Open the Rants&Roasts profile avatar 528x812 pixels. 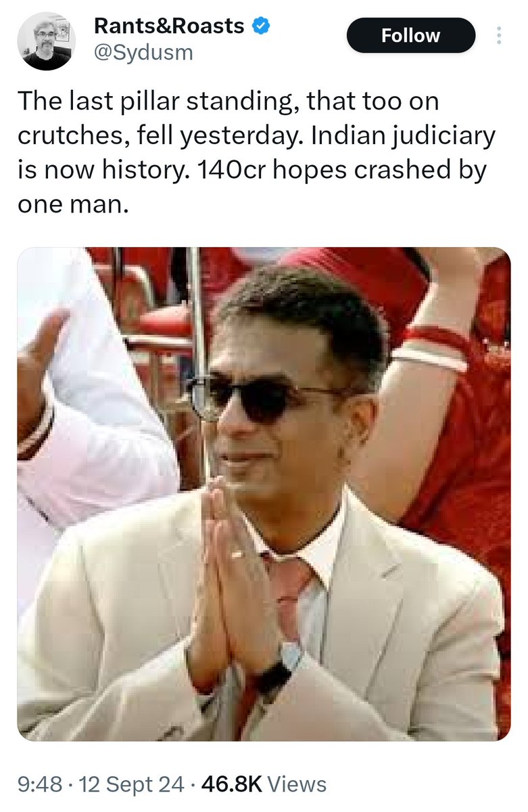click(46, 41)
